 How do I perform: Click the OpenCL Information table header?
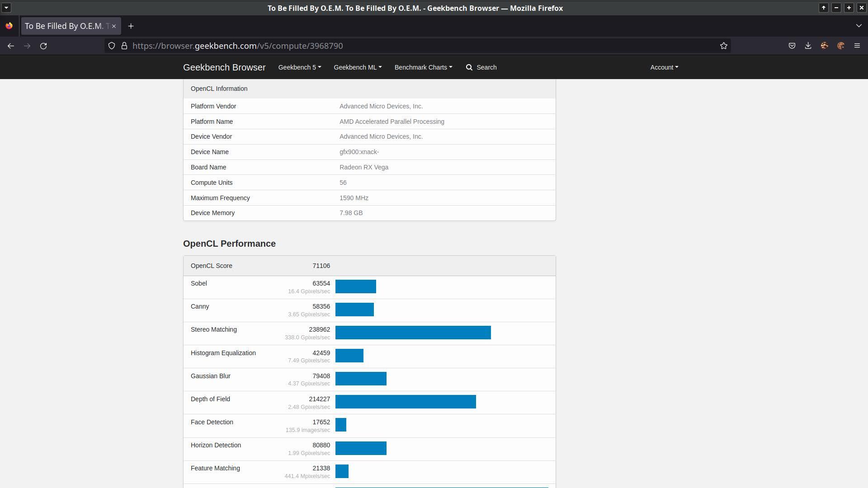(369, 89)
